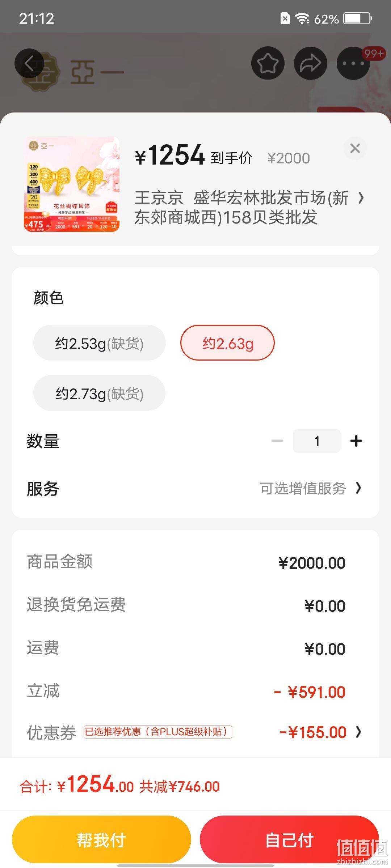Tap the back arrow icon
Screen dimensions: 391x868
click(29, 63)
